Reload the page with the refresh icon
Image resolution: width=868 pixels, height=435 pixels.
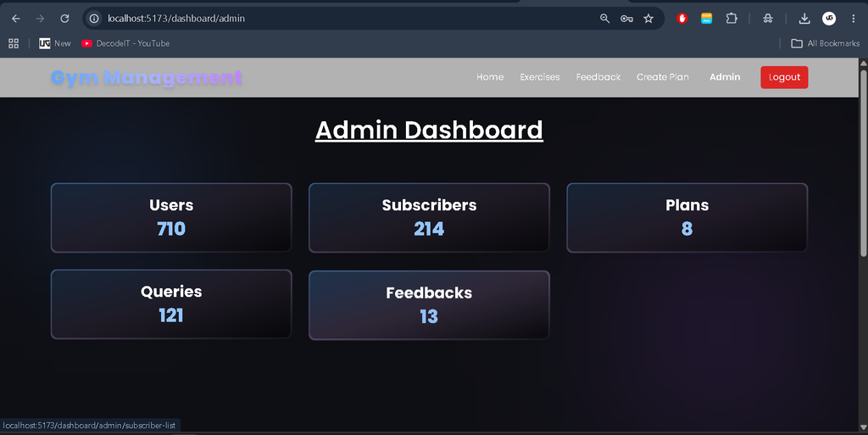click(64, 19)
